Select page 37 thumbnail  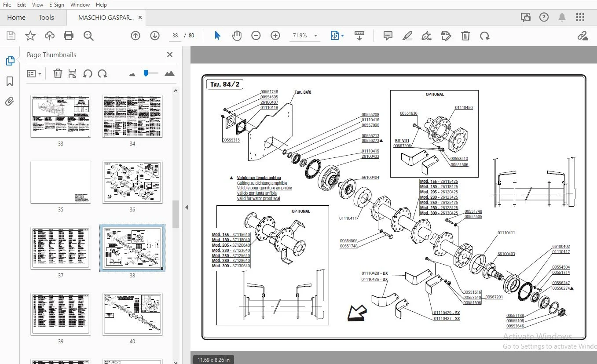(61, 248)
